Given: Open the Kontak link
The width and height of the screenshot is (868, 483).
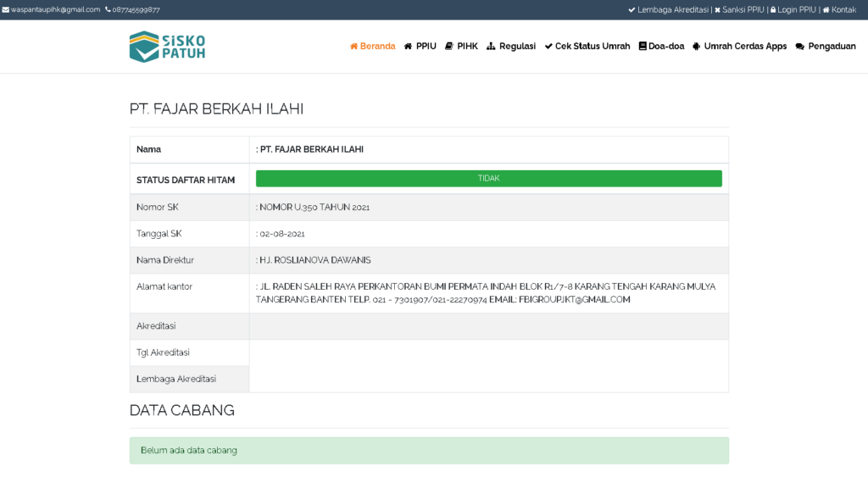Looking at the screenshot, I should tap(843, 10).
